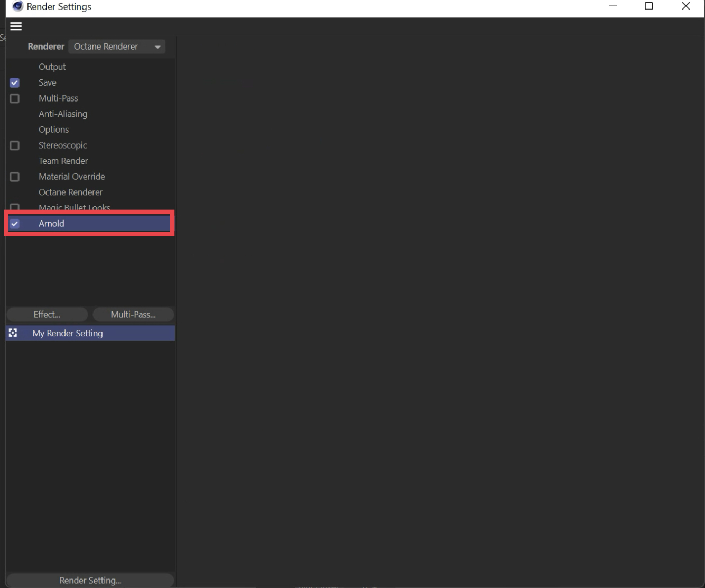Open the Team Render settings
This screenshot has height=588, width=705.
tap(63, 161)
